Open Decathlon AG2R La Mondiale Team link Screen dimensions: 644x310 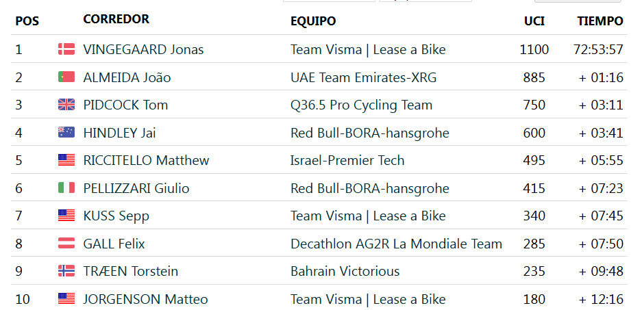397,244
